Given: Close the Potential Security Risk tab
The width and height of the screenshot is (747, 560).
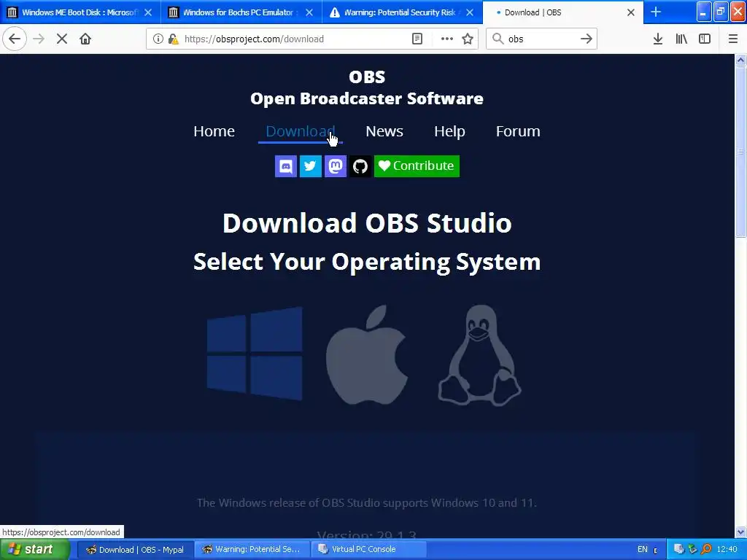Looking at the screenshot, I should point(470,12).
